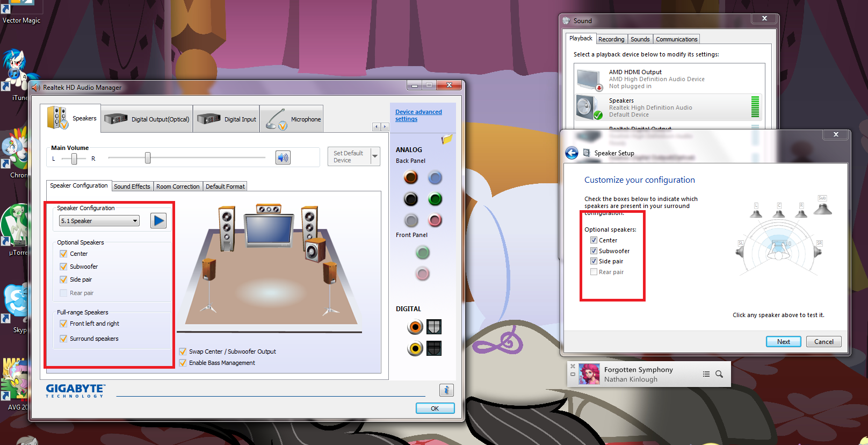This screenshot has height=445, width=868.
Task: Mute main volume with speaker icon
Action: [x=283, y=157]
